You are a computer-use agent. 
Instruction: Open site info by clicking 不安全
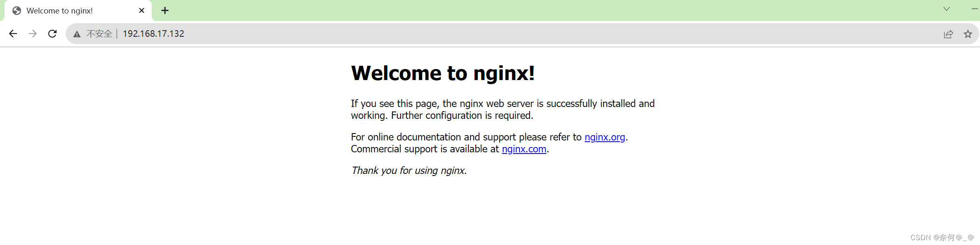click(99, 33)
